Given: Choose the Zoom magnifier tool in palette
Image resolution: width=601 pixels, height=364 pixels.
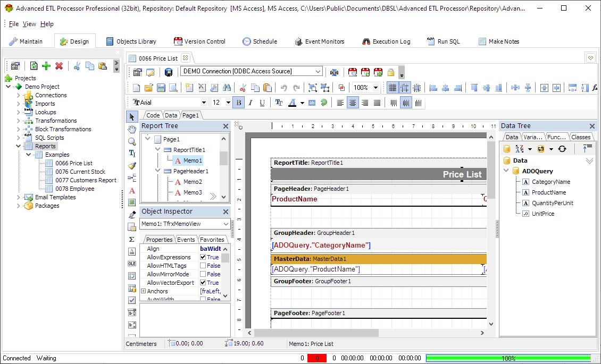Looking at the screenshot, I should [x=132, y=141].
